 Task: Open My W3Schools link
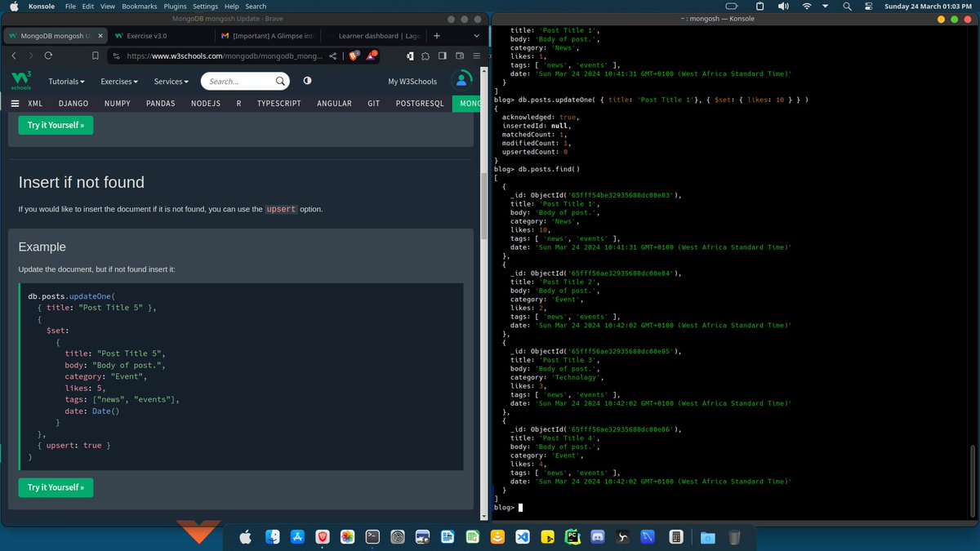[412, 82]
